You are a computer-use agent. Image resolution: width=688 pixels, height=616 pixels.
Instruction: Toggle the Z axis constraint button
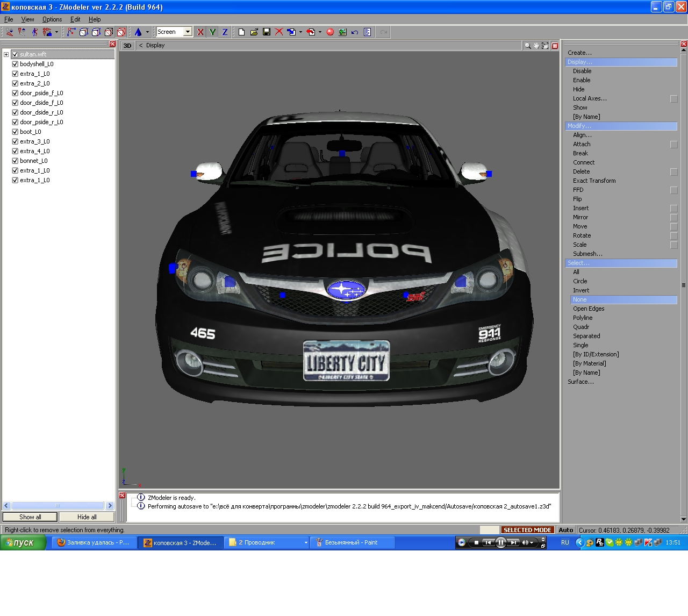(x=225, y=32)
